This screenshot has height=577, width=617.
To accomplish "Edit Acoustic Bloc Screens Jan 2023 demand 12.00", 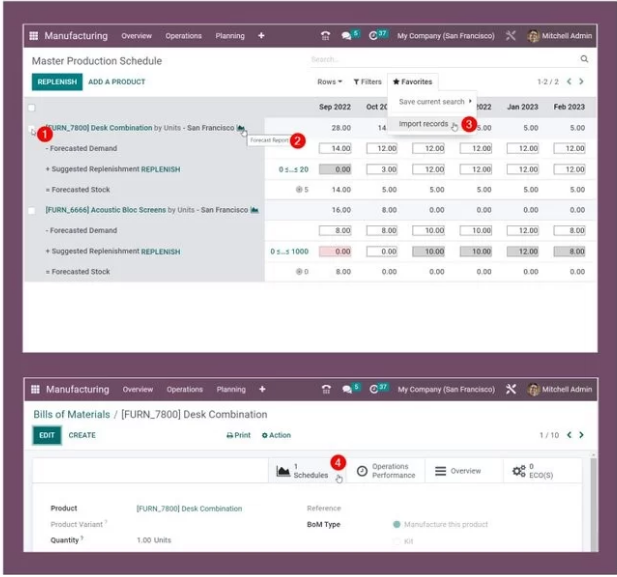I will (522, 230).
